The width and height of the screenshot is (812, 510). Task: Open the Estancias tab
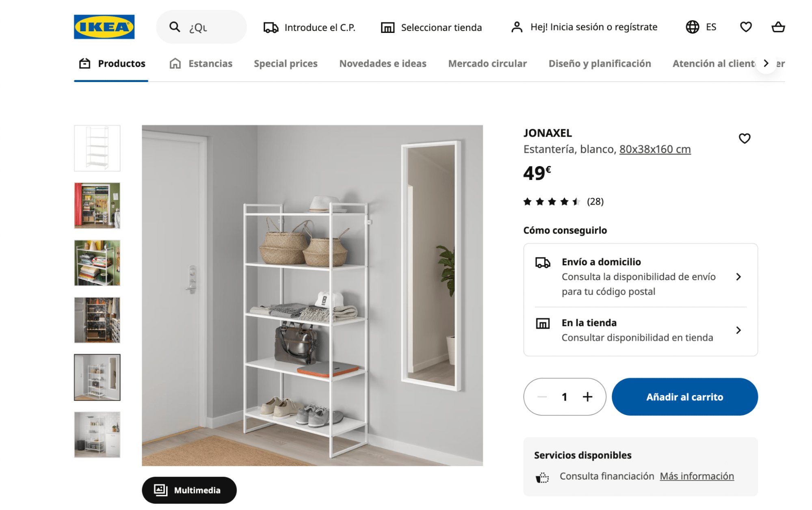tap(201, 64)
